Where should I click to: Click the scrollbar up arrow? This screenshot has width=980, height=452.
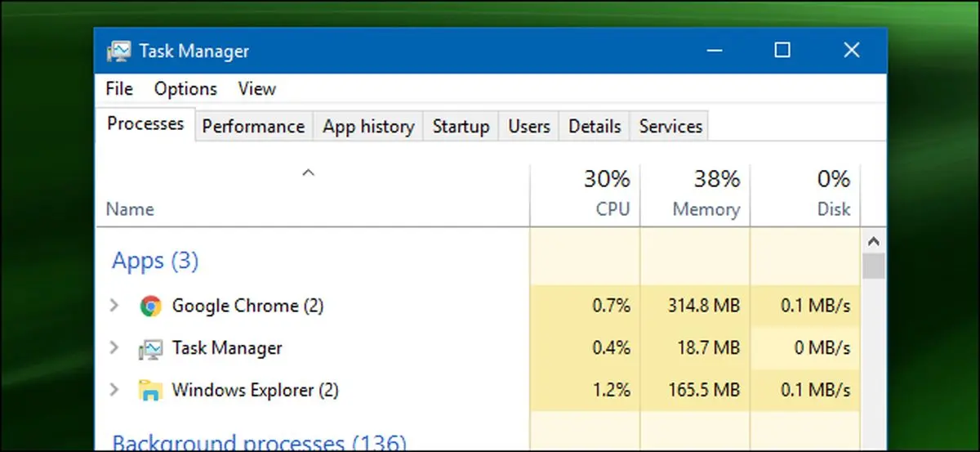(873, 242)
